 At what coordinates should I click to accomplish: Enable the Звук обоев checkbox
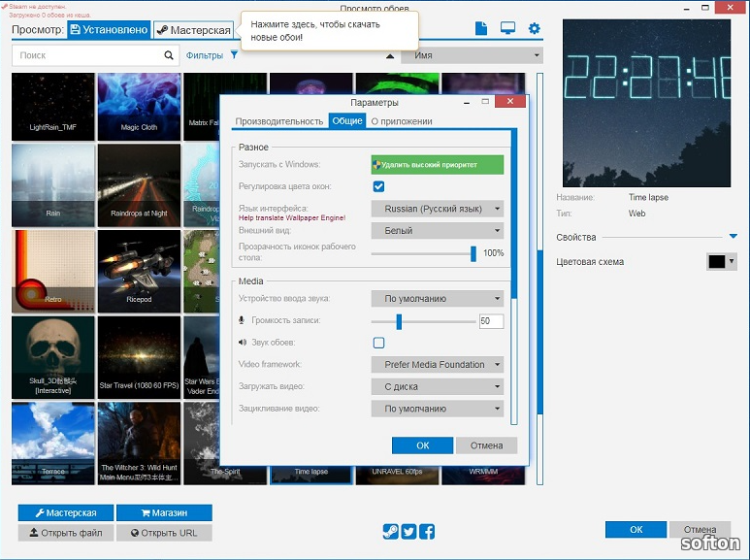tap(378, 343)
